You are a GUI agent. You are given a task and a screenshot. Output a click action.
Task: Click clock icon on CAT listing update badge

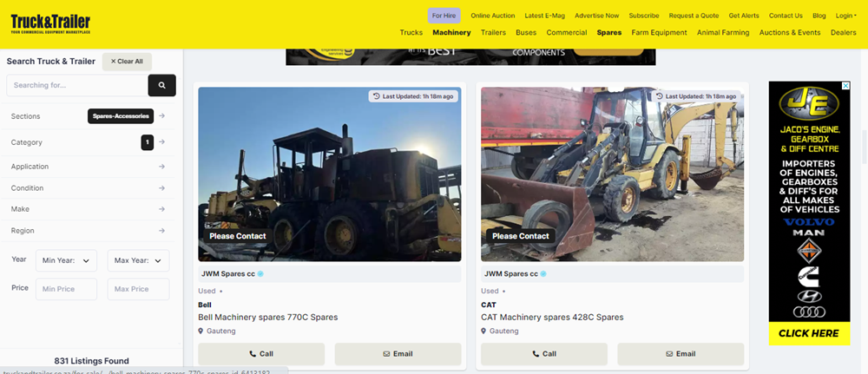pyautogui.click(x=660, y=96)
